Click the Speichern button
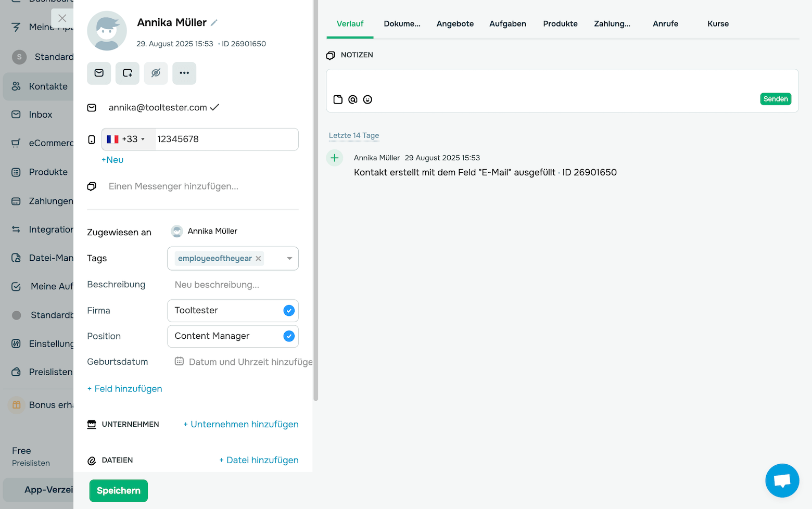This screenshot has height=509, width=812. [x=119, y=491]
